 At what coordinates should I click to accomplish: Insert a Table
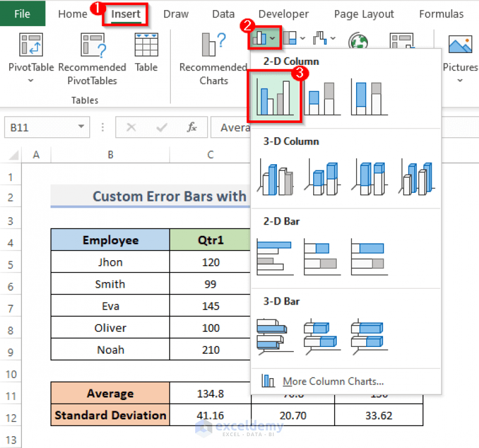point(147,52)
